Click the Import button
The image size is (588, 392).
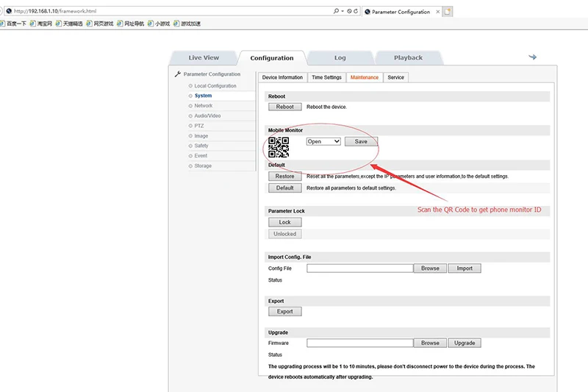[465, 268]
